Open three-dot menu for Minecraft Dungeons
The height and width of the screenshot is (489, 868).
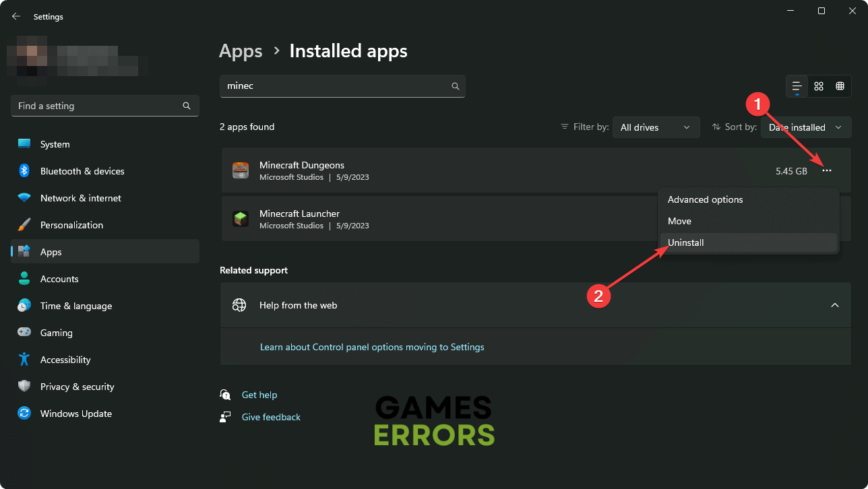(x=827, y=171)
